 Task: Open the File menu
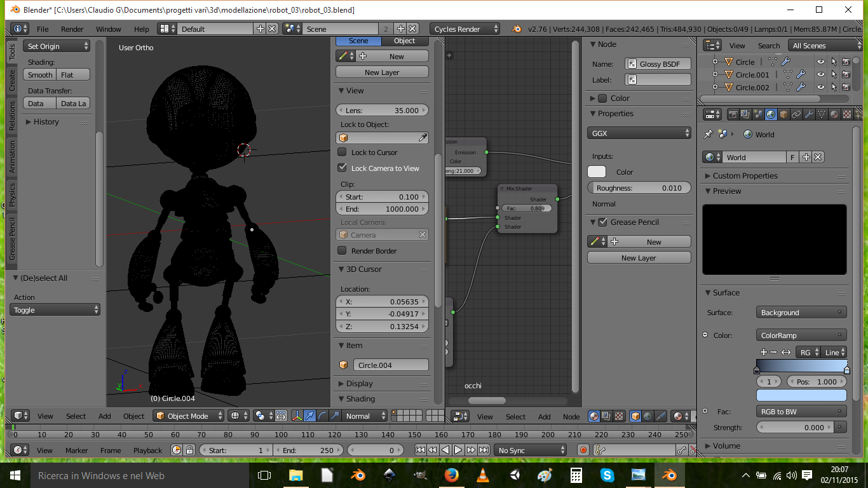click(x=43, y=29)
